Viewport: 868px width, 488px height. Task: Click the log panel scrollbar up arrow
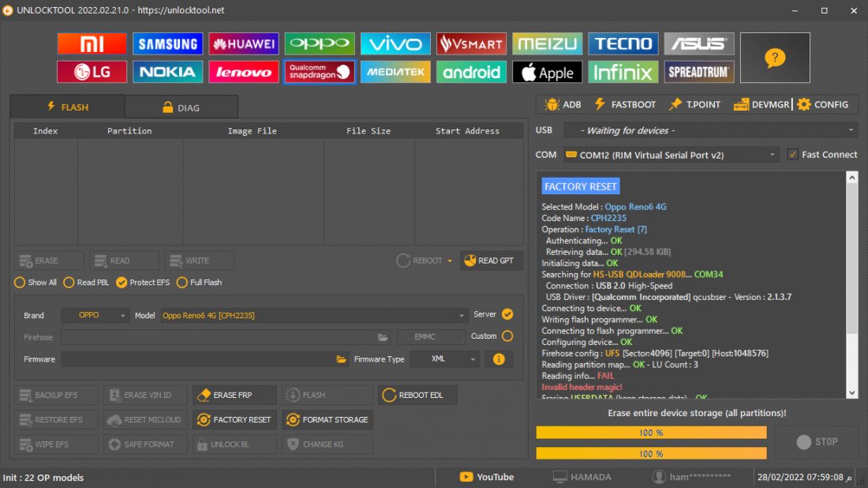point(852,178)
